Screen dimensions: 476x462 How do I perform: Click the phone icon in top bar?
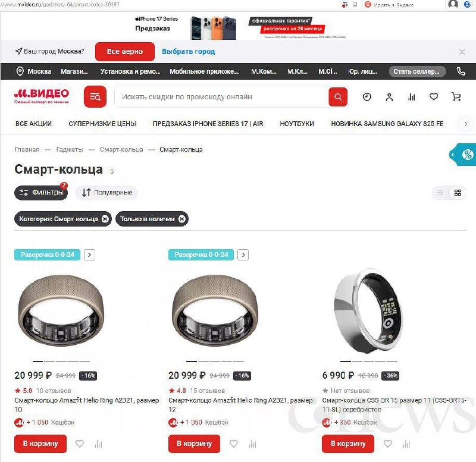pos(461,71)
